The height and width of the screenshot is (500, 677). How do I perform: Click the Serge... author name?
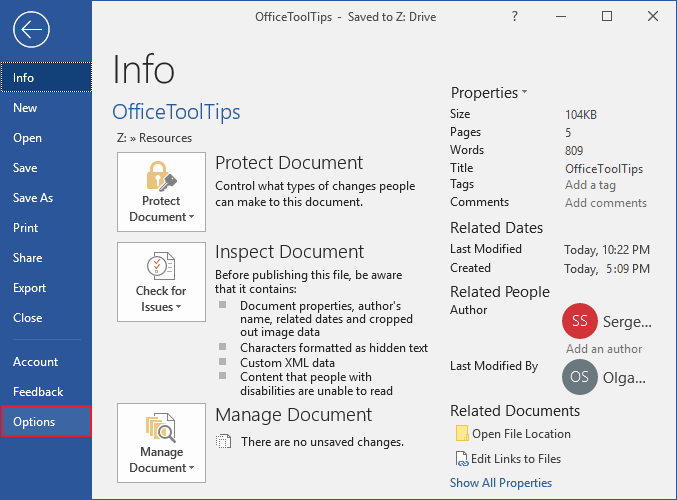coord(627,322)
